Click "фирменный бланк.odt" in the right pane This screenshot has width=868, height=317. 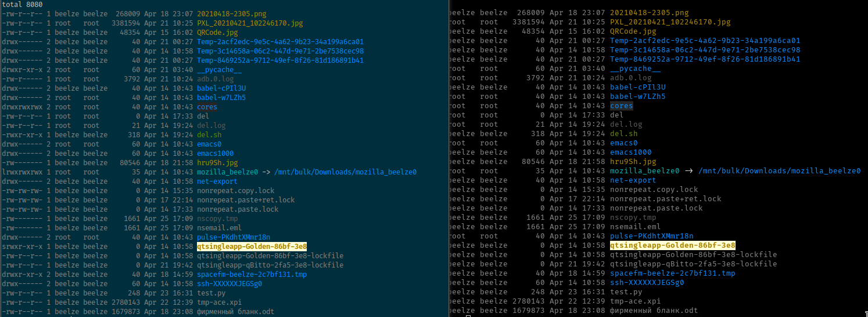pos(654,310)
